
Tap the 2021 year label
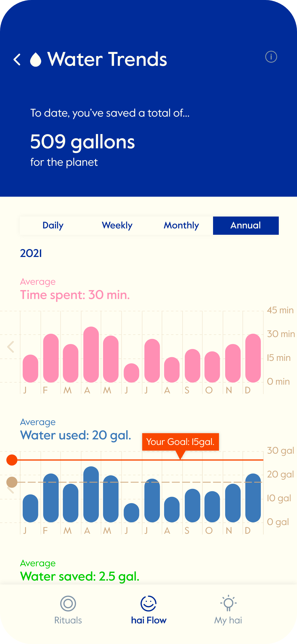31,253
